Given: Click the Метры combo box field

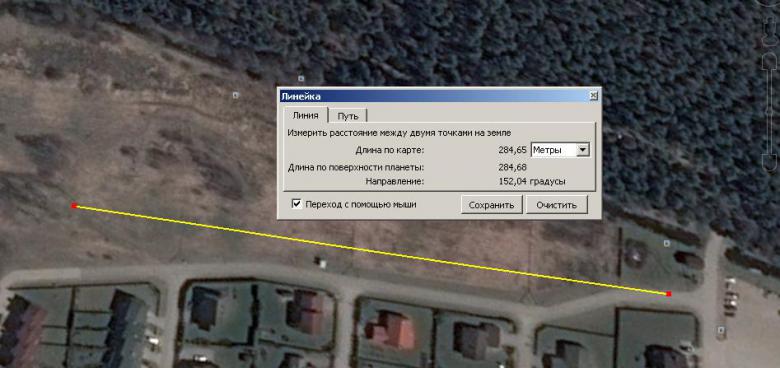Looking at the screenshot, I should 560,150.
